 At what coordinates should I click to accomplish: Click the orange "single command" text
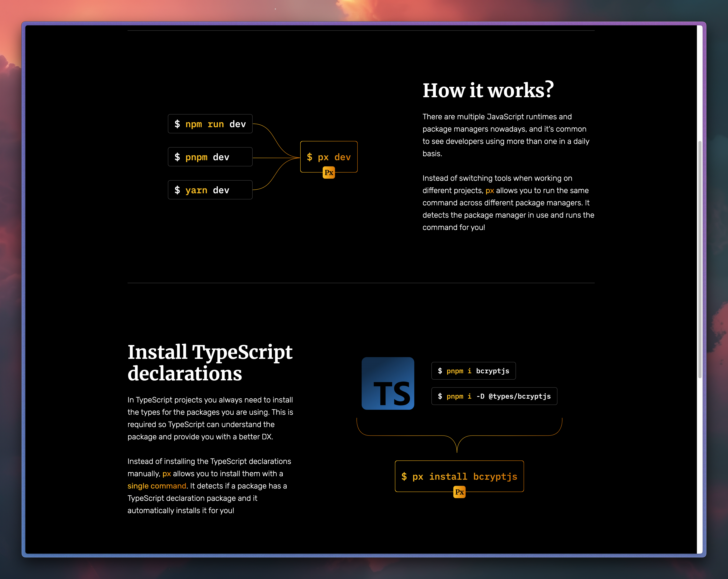[157, 486]
